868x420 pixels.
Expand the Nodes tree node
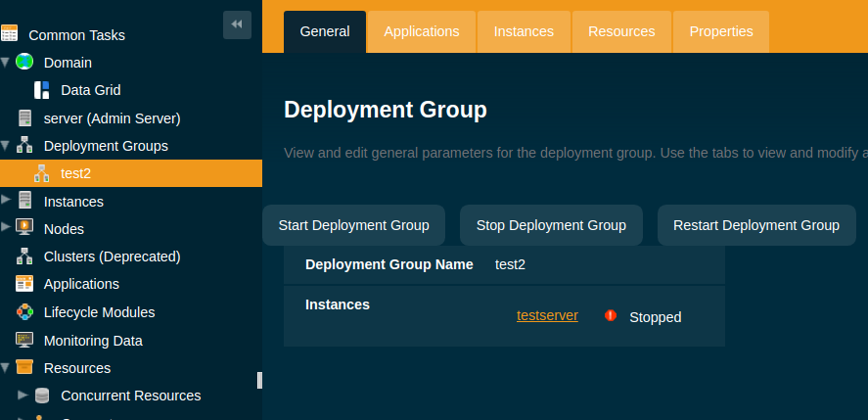click(6, 227)
